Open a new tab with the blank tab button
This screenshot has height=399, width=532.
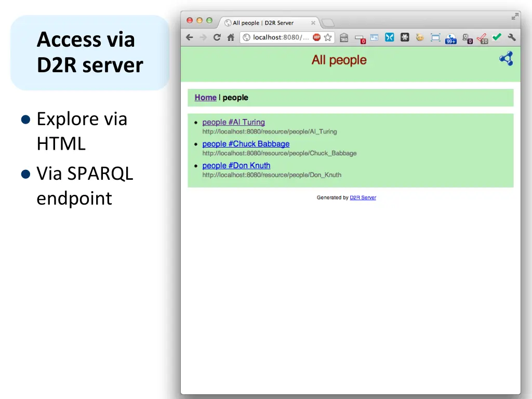[x=328, y=23]
